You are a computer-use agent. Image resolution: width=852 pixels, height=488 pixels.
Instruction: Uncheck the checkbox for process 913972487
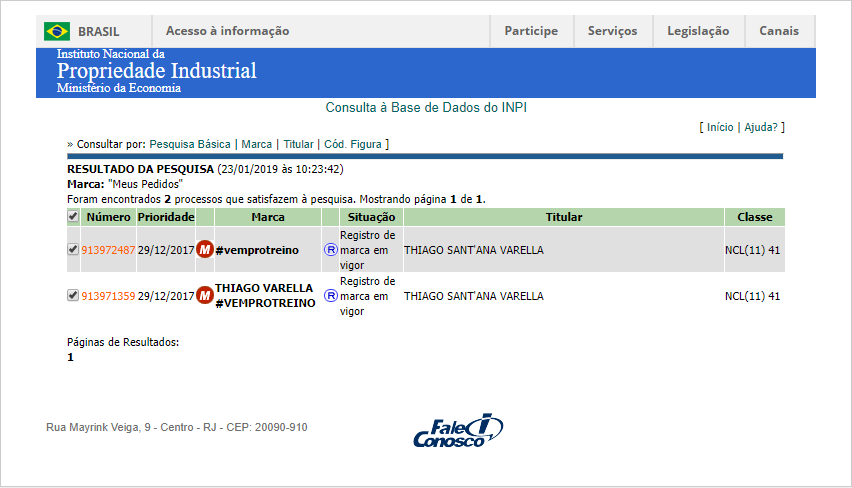coord(73,249)
